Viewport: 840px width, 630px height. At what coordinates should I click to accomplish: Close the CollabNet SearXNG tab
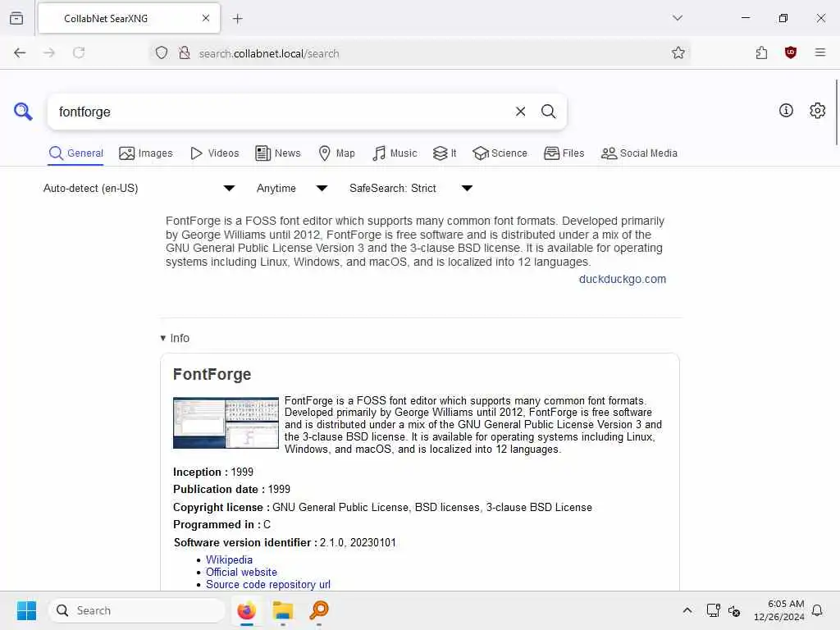(206, 18)
